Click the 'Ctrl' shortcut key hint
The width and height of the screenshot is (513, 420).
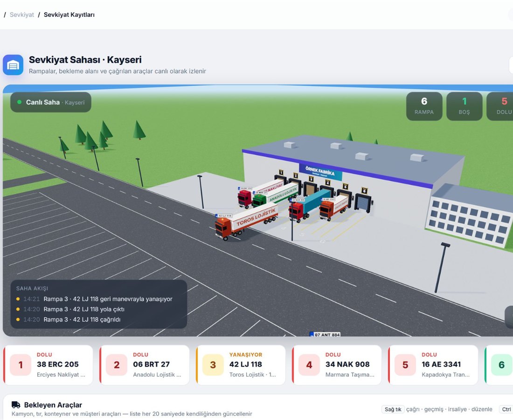[x=506, y=409]
